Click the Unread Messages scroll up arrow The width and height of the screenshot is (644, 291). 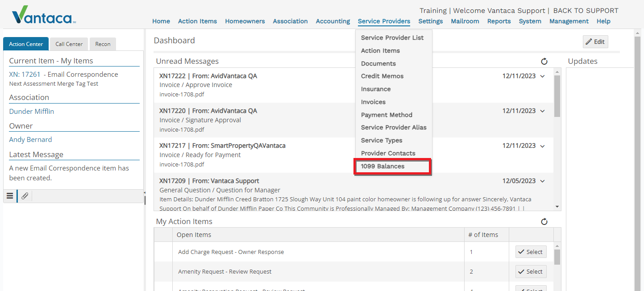click(557, 71)
